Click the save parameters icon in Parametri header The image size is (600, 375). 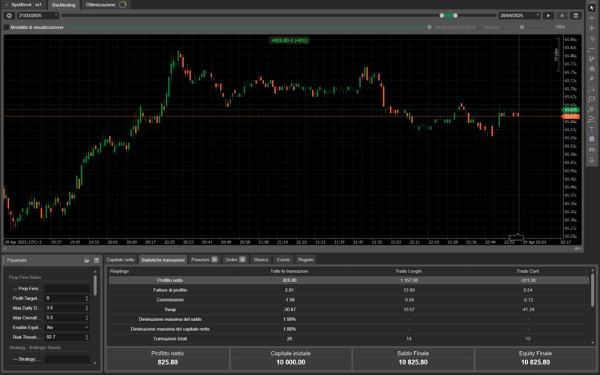coord(96,260)
